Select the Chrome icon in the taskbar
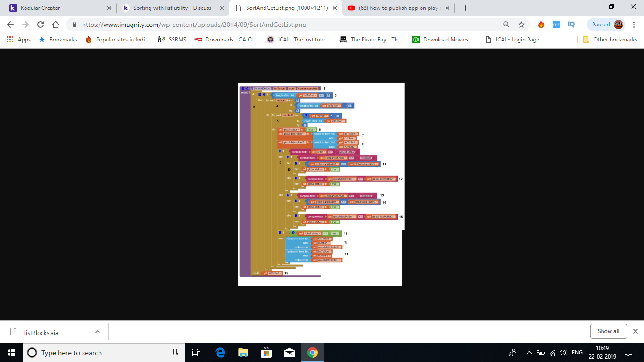Screen dimensions: 644x362 click(x=313, y=353)
